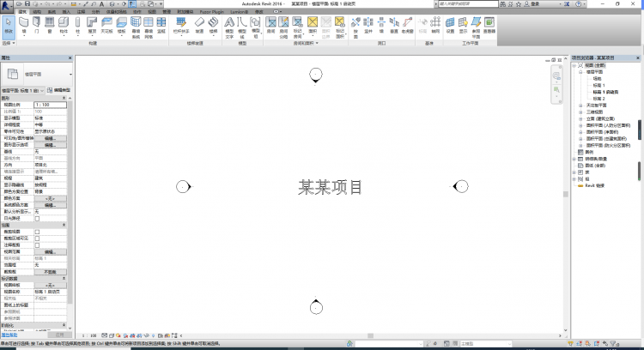Expand the Schedules (明细表/数量) tree node
The height and width of the screenshot is (350, 644).
click(x=574, y=159)
